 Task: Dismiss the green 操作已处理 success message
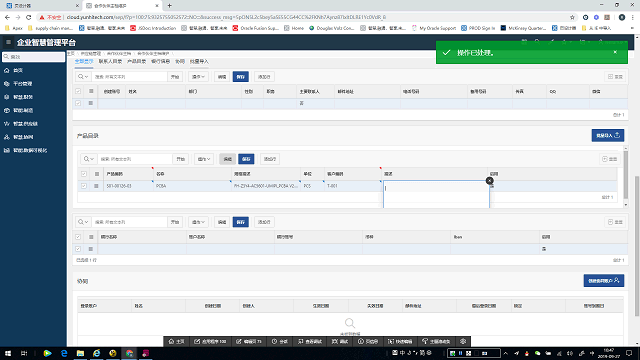[x=615, y=52]
